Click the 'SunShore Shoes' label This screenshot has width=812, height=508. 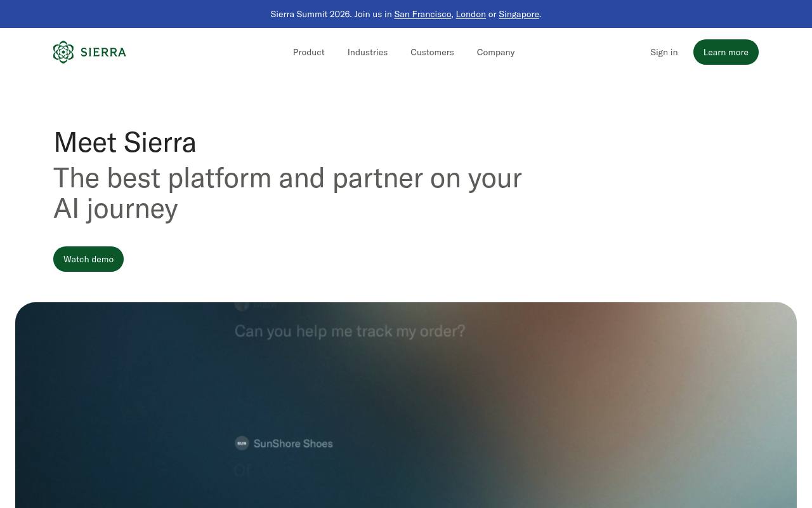click(x=293, y=443)
